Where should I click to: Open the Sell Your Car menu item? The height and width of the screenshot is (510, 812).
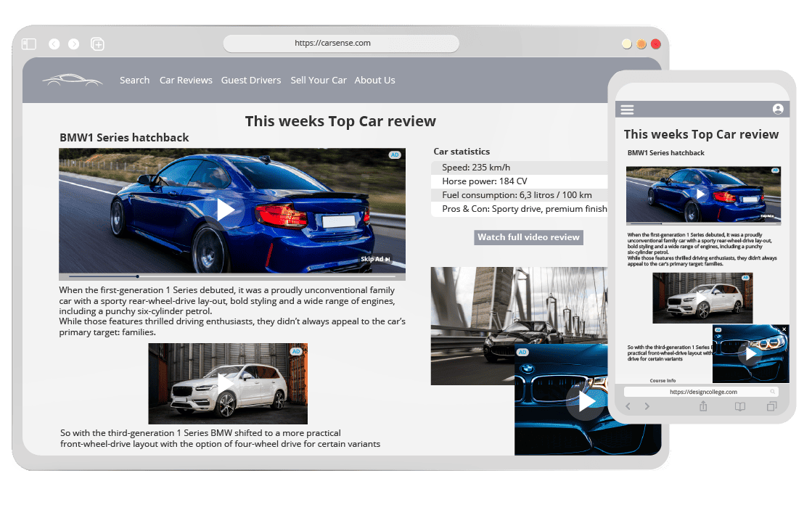[319, 81]
